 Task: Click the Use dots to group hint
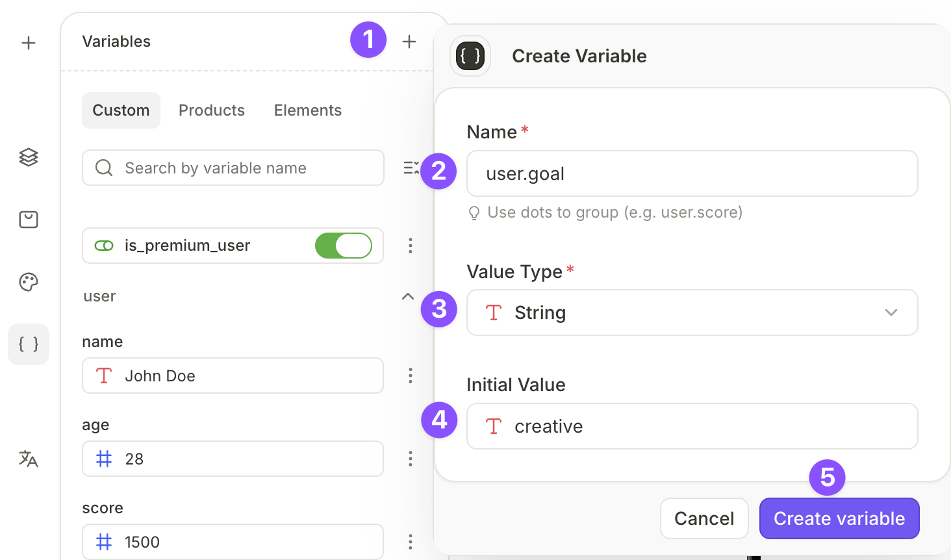[x=615, y=212]
